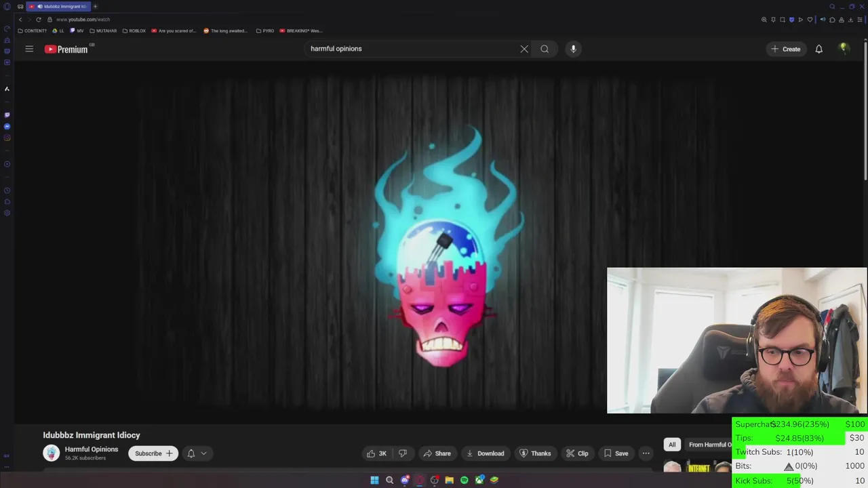Create a Clip of the video
The height and width of the screenshot is (488, 868).
[x=578, y=453]
